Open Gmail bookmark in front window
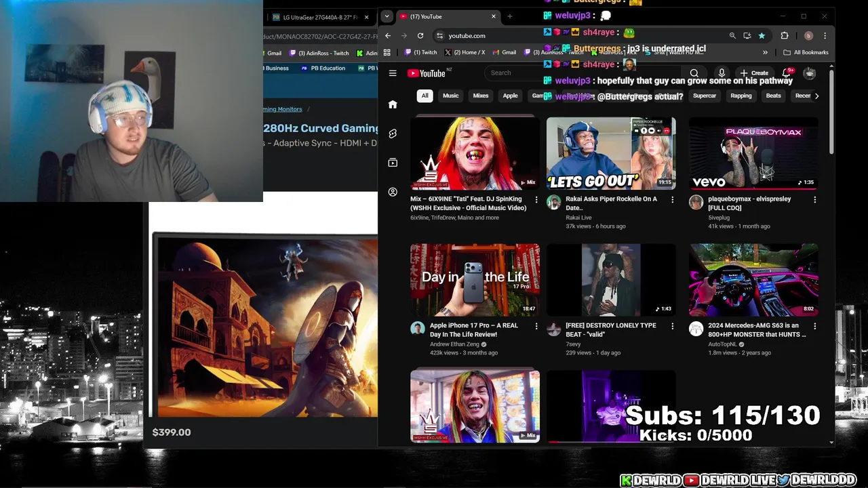Screen dimensions: 868x488 click(x=504, y=52)
